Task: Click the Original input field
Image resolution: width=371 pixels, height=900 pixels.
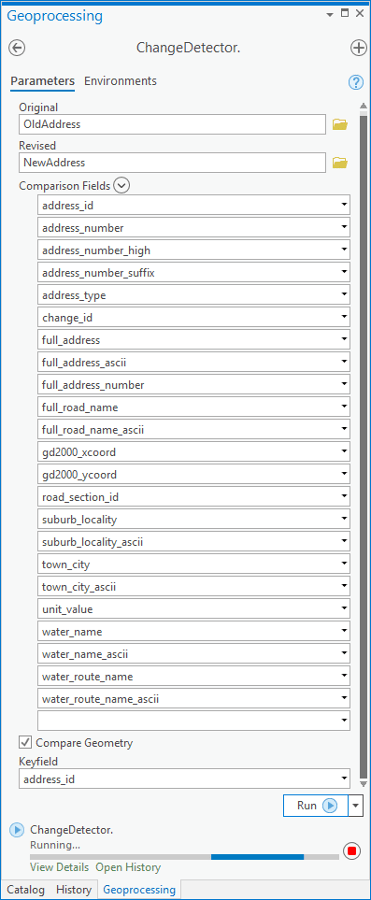Action: point(172,124)
